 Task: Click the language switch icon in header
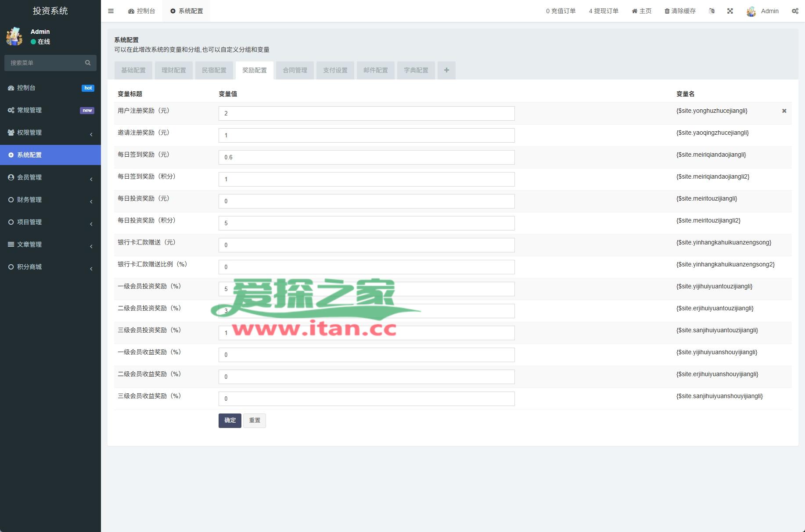click(x=712, y=11)
